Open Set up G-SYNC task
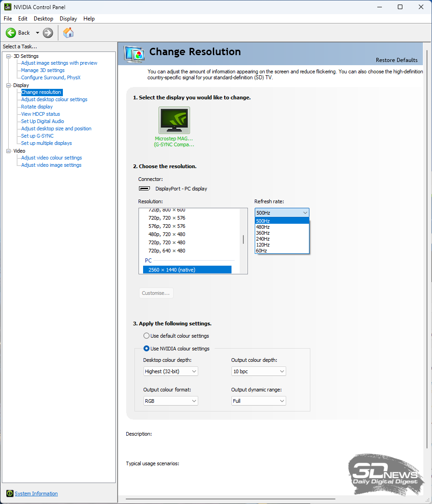This screenshot has width=432, height=504. pos(37,136)
